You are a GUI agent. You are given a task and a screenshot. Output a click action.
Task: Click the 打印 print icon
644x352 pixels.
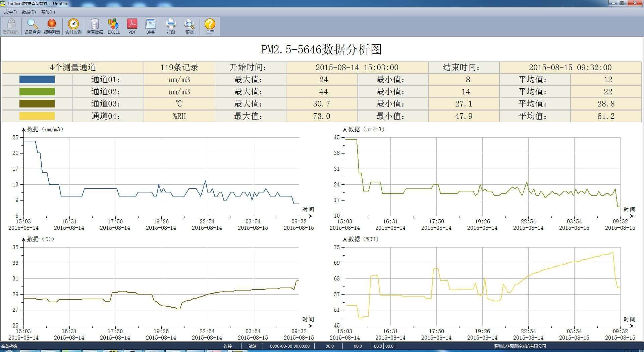coord(171,26)
